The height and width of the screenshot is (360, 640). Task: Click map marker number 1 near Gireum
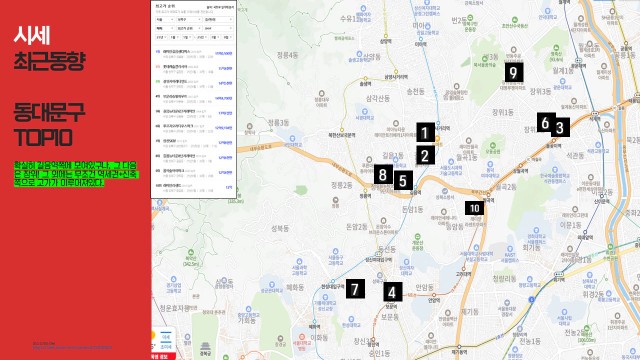425,132
